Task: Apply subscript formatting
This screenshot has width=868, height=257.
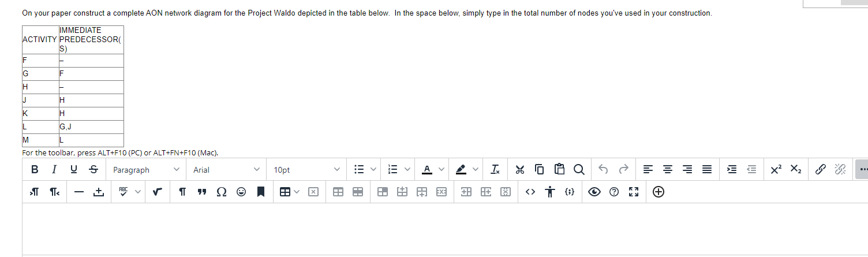Action: (796, 170)
